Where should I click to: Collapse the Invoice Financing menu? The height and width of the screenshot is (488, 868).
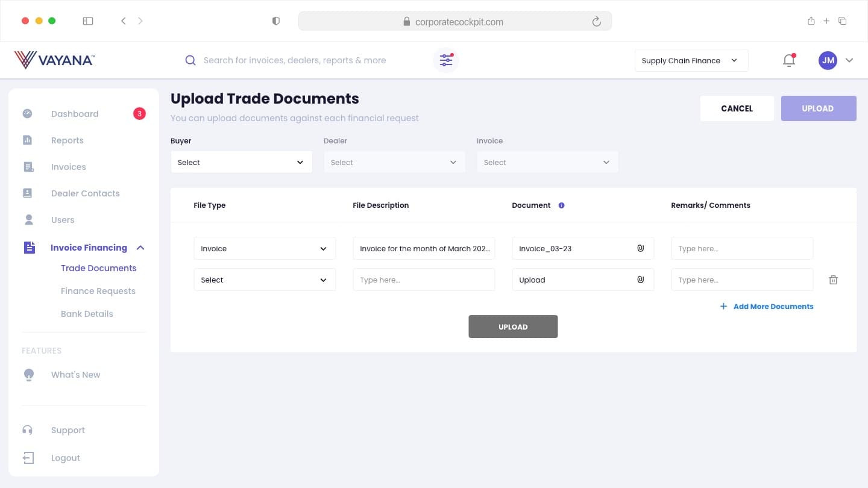[x=140, y=248]
